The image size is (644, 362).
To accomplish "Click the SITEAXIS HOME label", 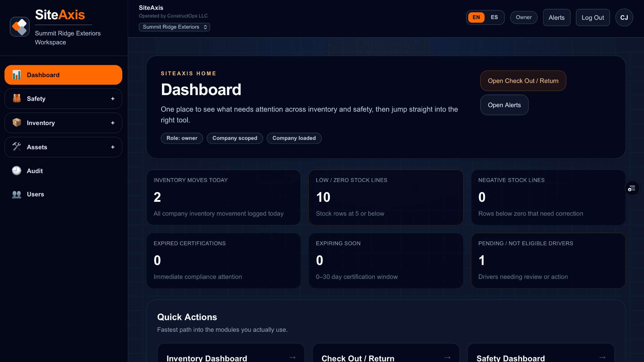I will point(188,73).
